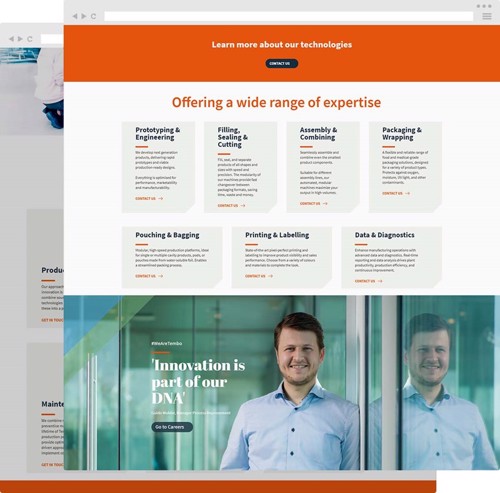Click the three dots at window top right
The image size is (500, 493).
(484, 6)
